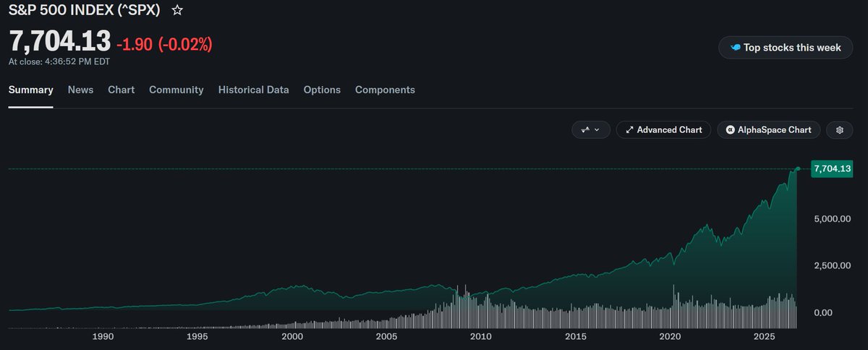Switch to the Chart tab

coord(121,90)
